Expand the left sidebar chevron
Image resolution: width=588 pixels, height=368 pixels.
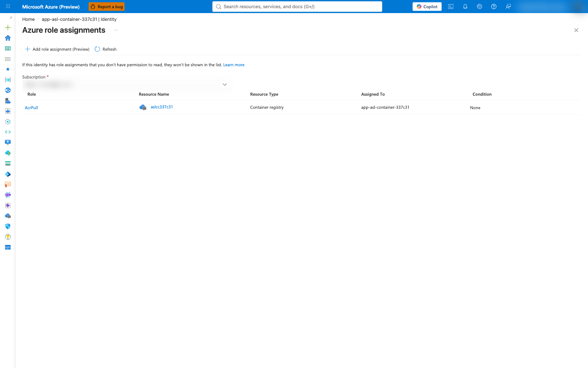[x=11, y=18]
